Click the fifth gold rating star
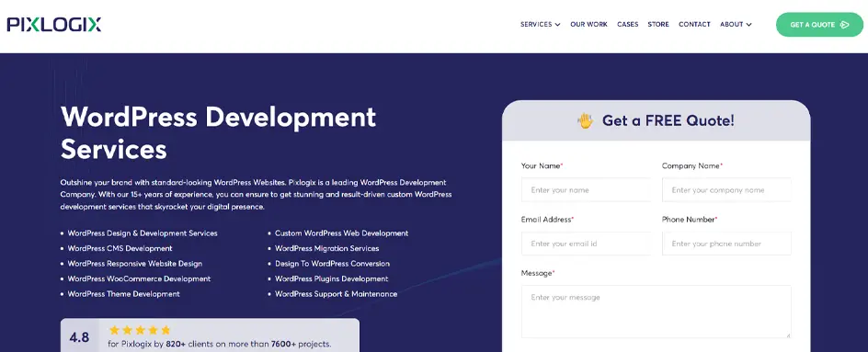 tap(166, 331)
